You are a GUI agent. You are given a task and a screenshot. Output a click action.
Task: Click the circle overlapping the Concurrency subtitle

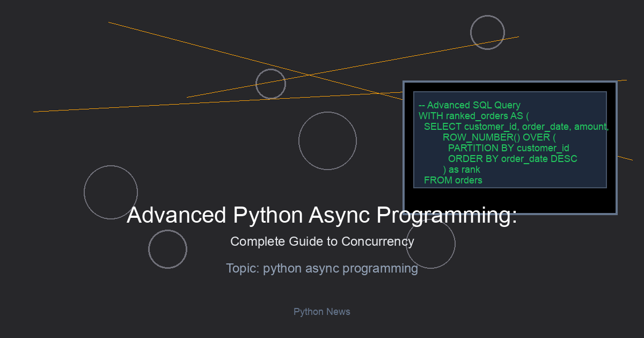(x=430, y=244)
